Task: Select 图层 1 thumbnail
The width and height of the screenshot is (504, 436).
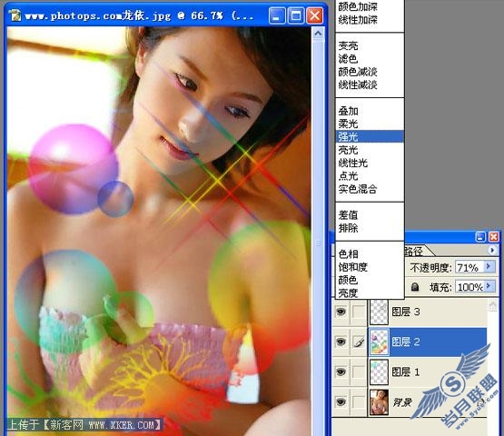Action: click(379, 372)
